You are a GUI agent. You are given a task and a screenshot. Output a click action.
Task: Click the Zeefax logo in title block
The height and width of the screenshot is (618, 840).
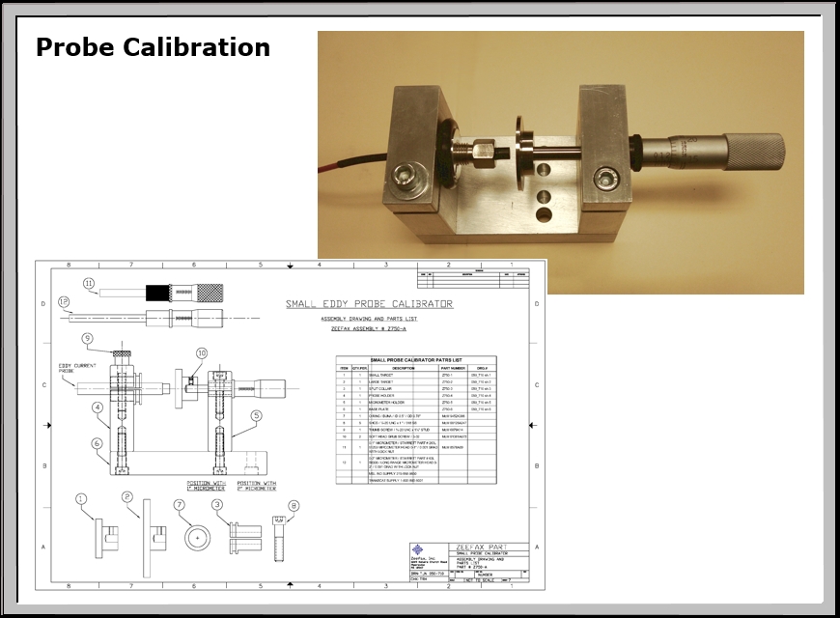click(x=418, y=550)
